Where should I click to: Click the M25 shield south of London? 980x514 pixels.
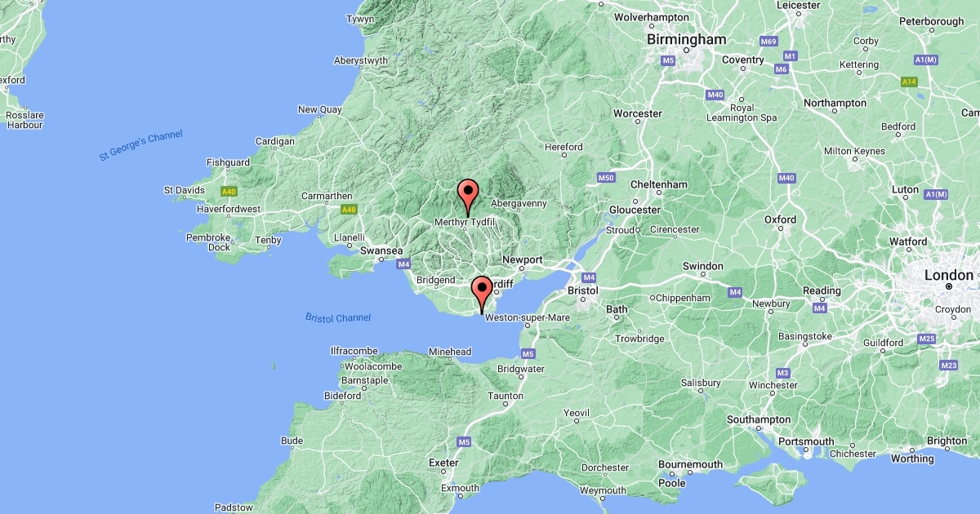[926, 338]
